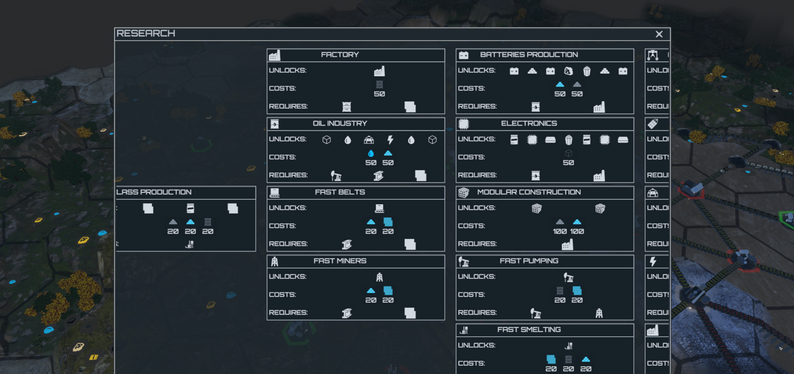Click the bin icon in Batteries Production unlocks
The image size is (794, 374).
(x=586, y=71)
